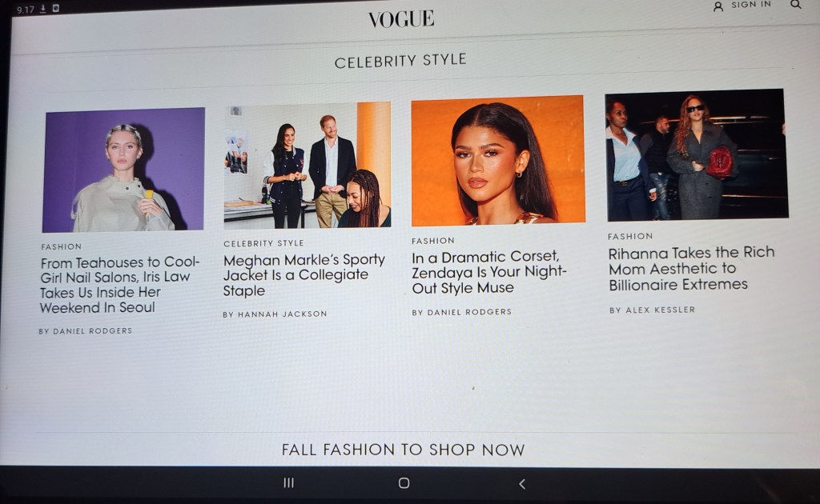Open the Meghan Markle sporty jacket article

tap(303, 274)
